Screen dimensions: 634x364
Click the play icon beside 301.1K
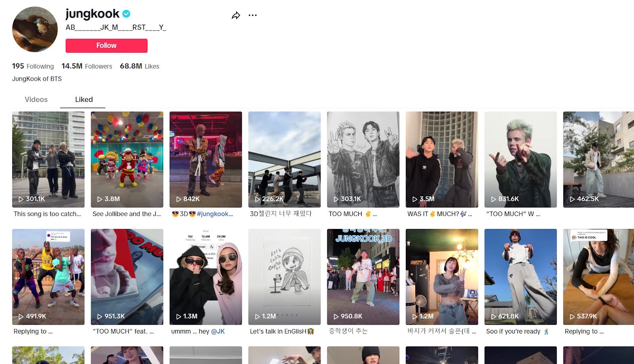21,199
